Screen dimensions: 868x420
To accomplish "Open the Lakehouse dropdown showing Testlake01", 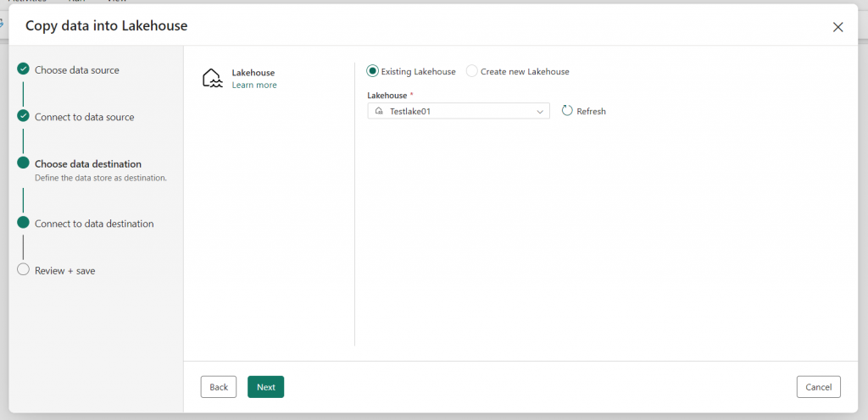I will [x=459, y=111].
